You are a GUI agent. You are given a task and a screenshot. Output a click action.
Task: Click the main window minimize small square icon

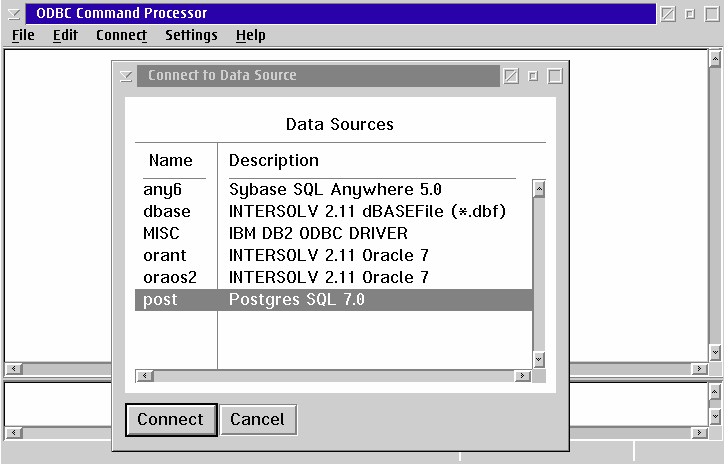tap(690, 14)
